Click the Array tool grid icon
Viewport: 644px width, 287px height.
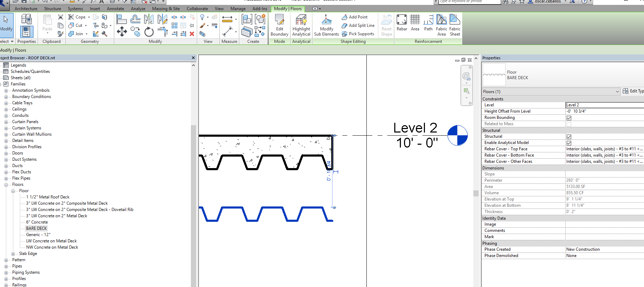pos(174,25)
